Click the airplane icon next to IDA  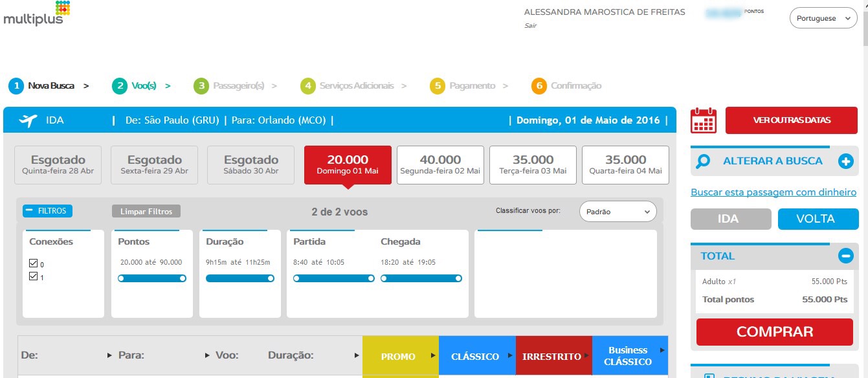point(28,120)
